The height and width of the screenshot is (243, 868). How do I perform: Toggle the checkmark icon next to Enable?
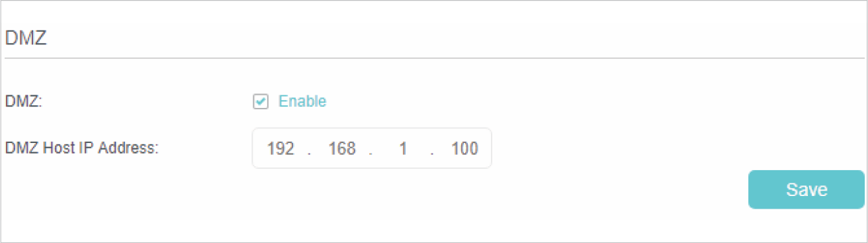tap(261, 102)
